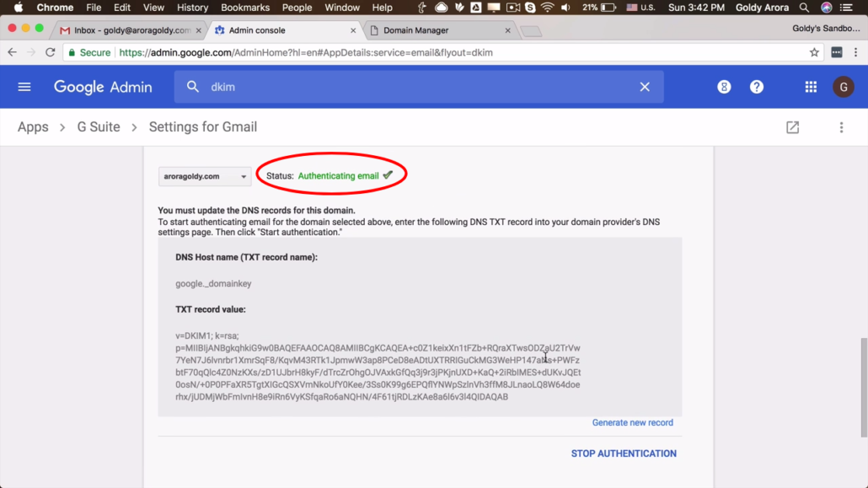
Task: Open the Google apps grid launcher
Action: pyautogui.click(x=811, y=87)
